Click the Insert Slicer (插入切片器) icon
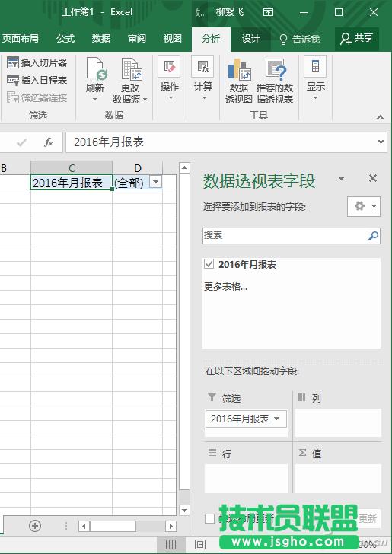 coord(13,63)
